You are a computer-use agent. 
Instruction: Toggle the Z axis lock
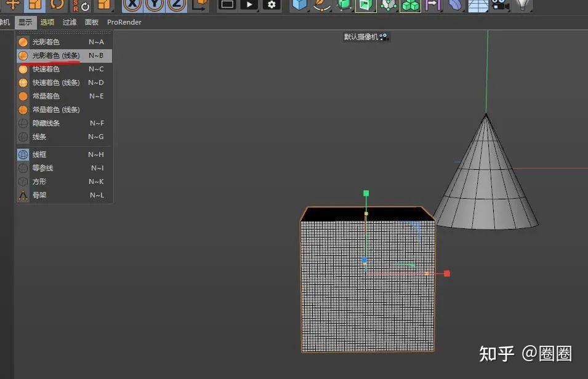[177, 6]
